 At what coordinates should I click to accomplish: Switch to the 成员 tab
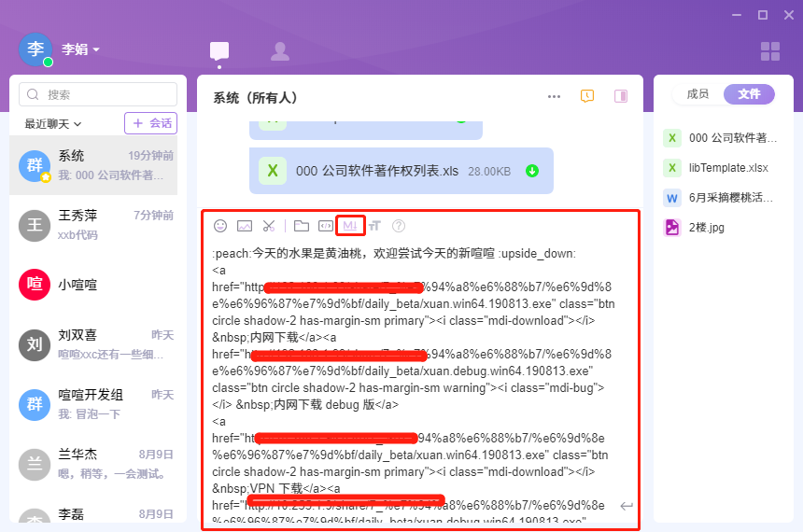point(697,93)
